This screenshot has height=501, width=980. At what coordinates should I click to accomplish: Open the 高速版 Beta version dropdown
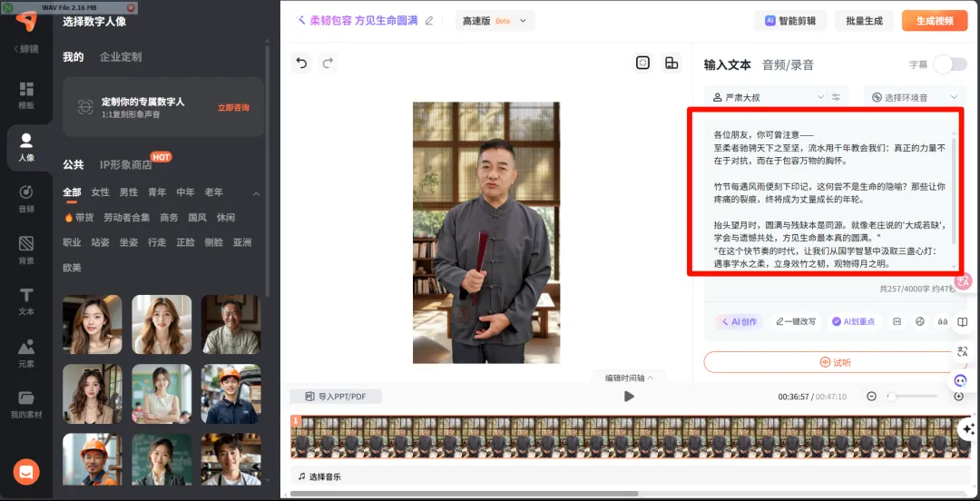pos(495,21)
